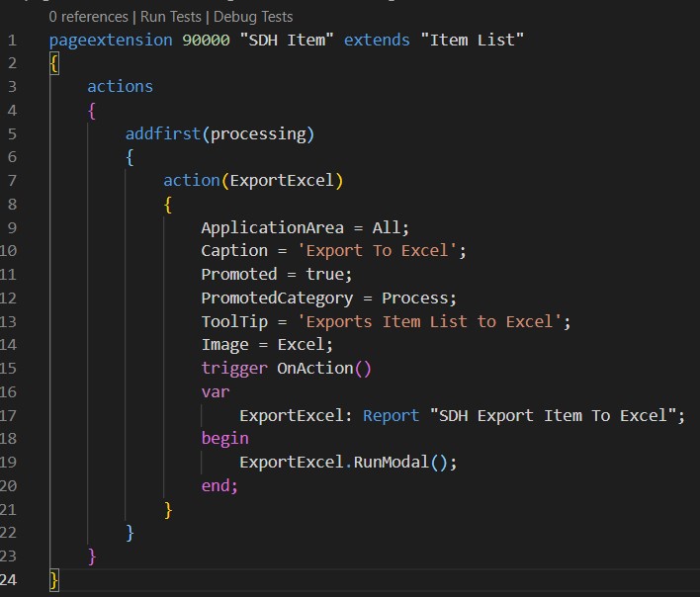Image resolution: width=700 pixels, height=597 pixels.
Task: Click the 'PromotedCategory' property
Action: [277, 298]
